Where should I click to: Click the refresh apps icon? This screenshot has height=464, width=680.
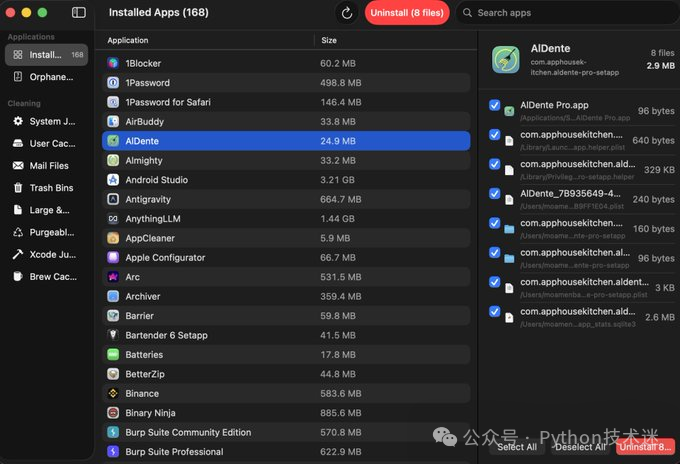347,13
